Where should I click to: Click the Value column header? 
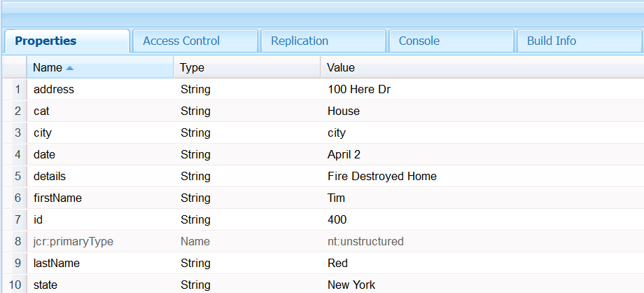click(341, 68)
